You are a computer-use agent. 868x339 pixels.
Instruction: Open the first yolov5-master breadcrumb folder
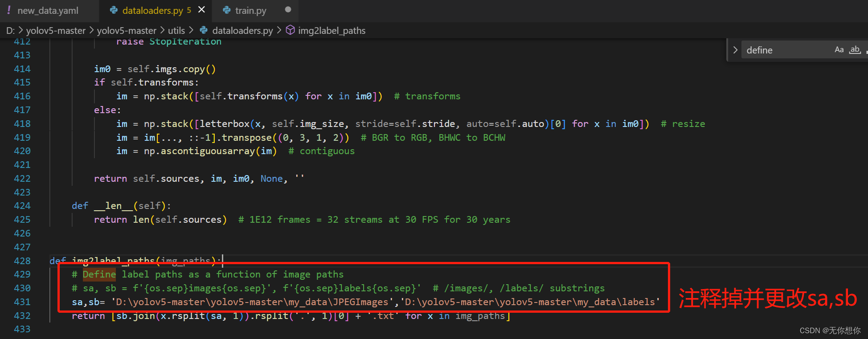pyautogui.click(x=56, y=31)
